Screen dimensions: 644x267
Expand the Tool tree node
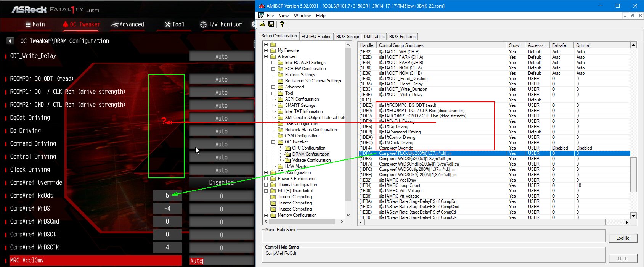click(x=273, y=93)
